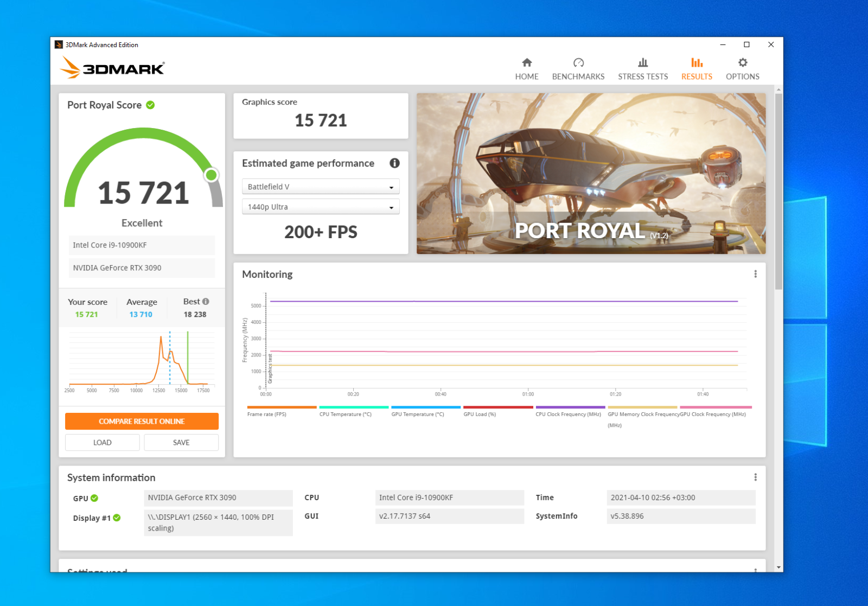Image resolution: width=868 pixels, height=606 pixels.
Task: Open the game selection dropdown showing Battlefield V
Action: point(321,187)
